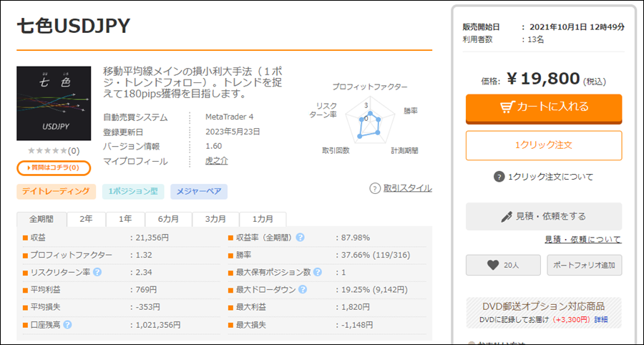
Task: Click the 平均利益 value 769円
Action: [x=146, y=290]
